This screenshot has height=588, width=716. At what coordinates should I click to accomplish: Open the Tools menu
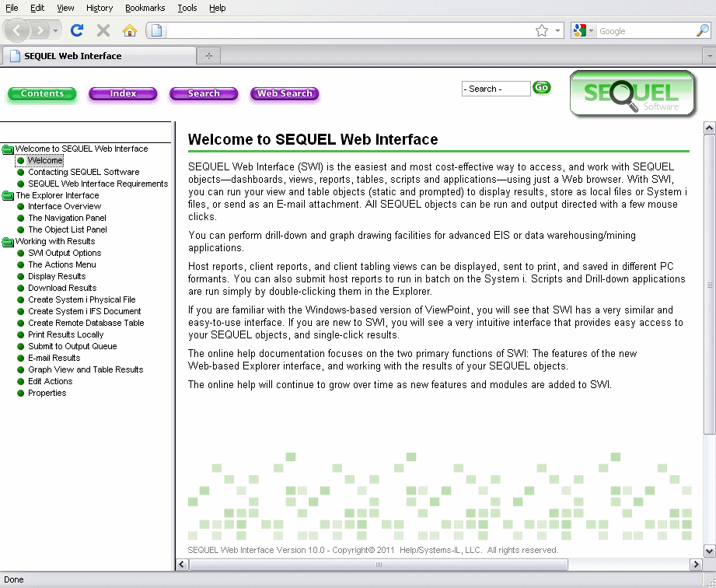point(187,8)
